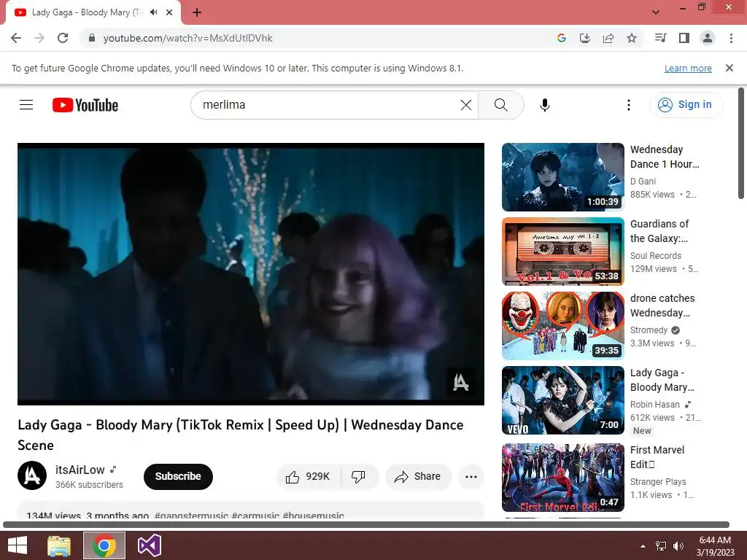The image size is (747, 560).
Task: Open YouTube settings three-dot menu
Action: click(x=629, y=105)
